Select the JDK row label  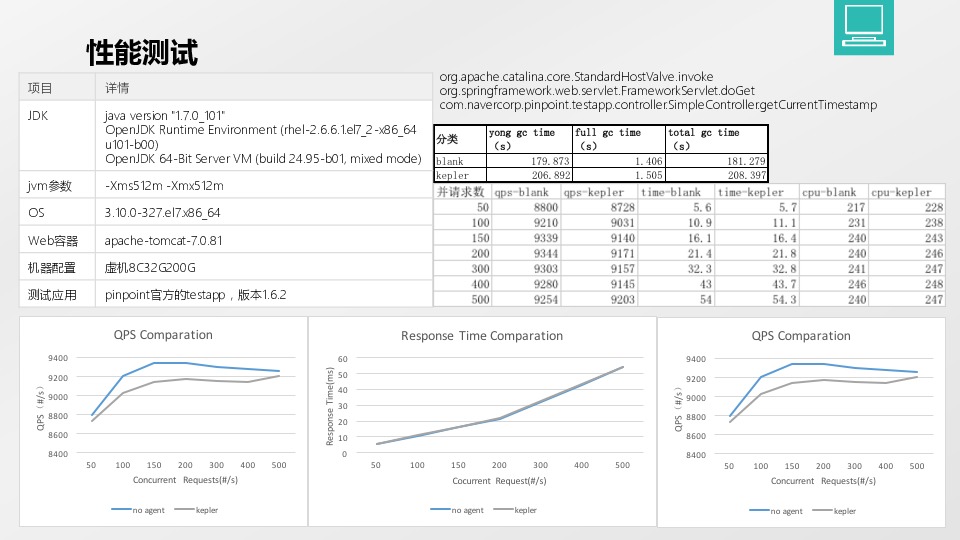38,116
